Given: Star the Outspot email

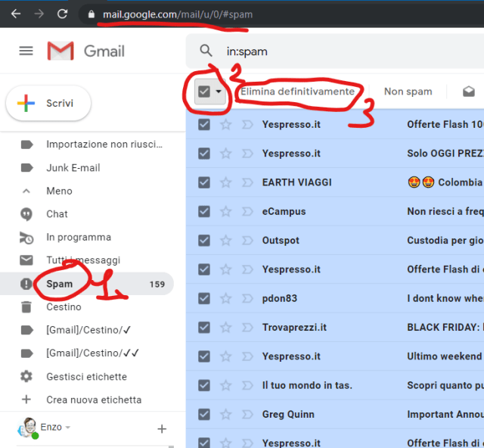Looking at the screenshot, I should pos(225,240).
